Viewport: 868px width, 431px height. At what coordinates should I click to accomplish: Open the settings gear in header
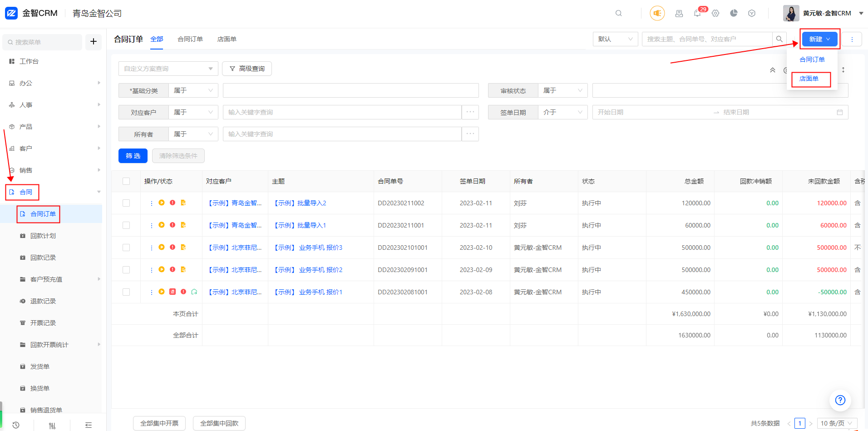pyautogui.click(x=715, y=14)
